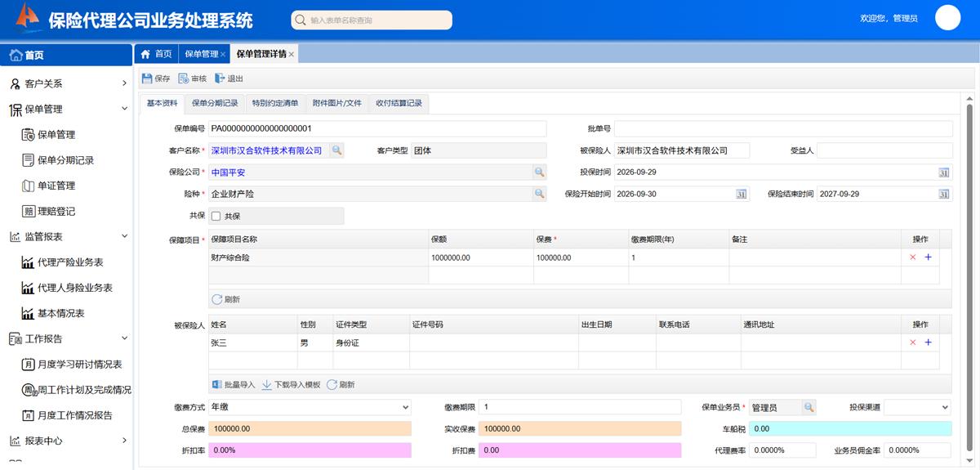Open salesperson (保单业务员) lookup magnifier
This screenshot has height=470, width=980.
pos(808,407)
